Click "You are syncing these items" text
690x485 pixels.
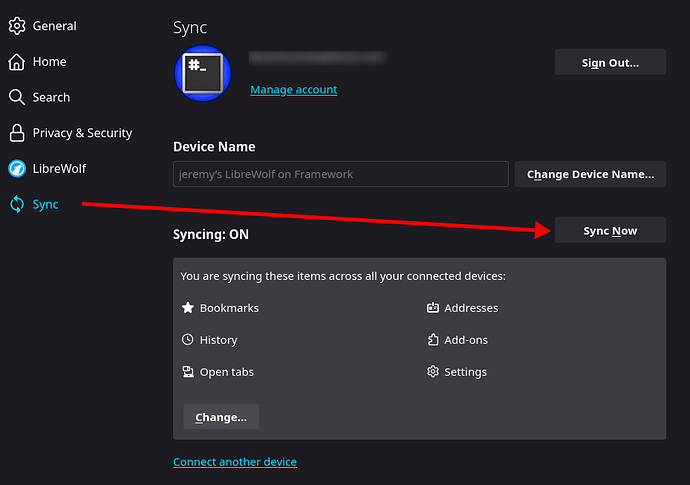tap(343, 276)
